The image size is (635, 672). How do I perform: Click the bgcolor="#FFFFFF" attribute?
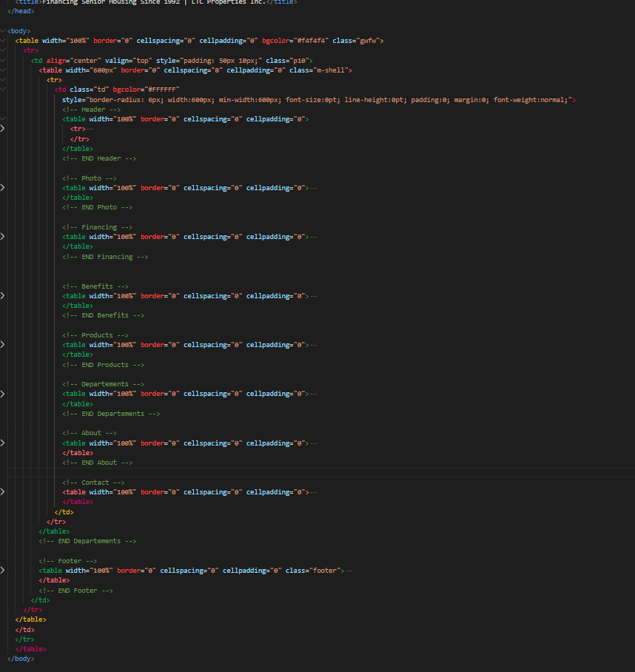point(146,90)
